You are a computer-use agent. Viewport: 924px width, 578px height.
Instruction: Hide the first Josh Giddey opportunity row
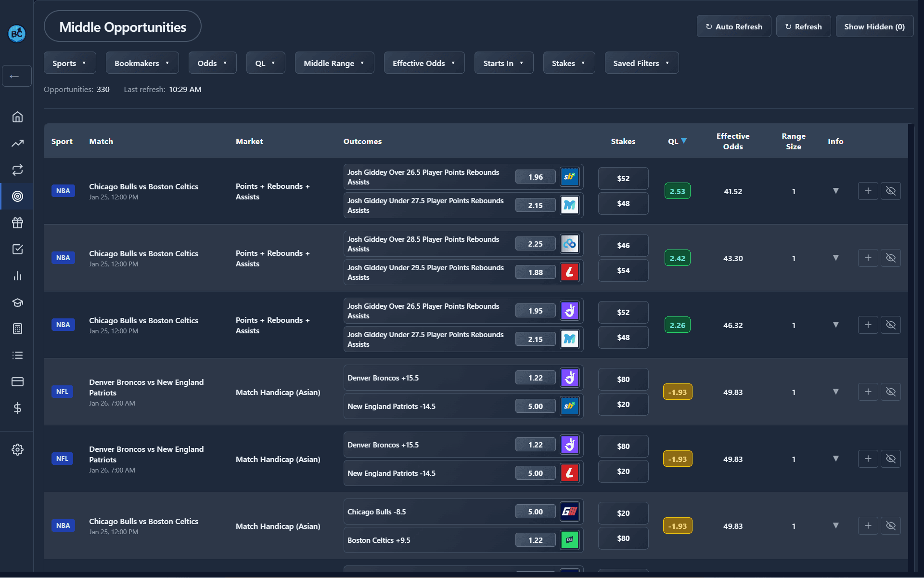890,191
